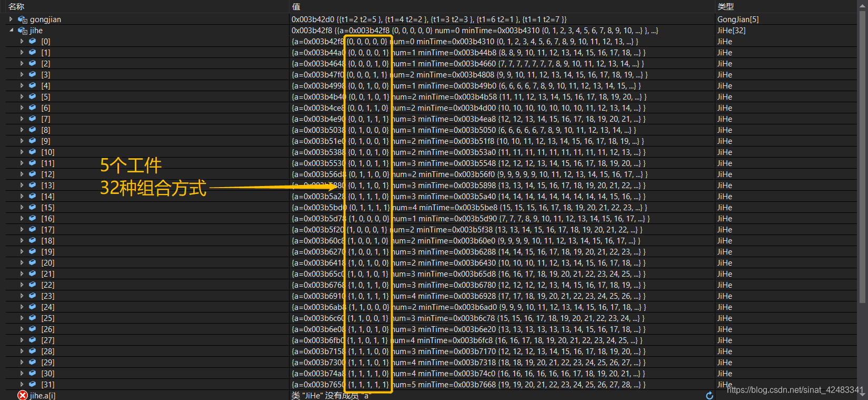Click the field icon of element [1]
This screenshot has height=400, width=868.
coord(33,52)
